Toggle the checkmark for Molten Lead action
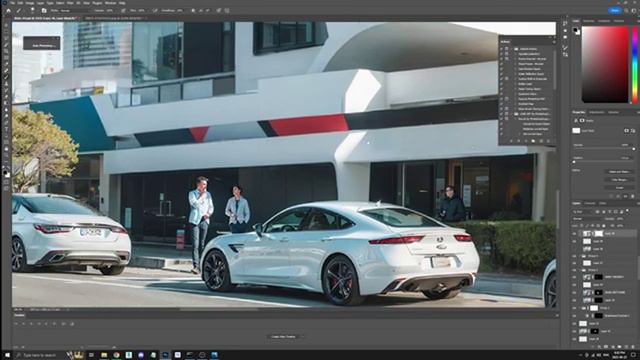The height and width of the screenshot is (360, 640). [x=502, y=84]
